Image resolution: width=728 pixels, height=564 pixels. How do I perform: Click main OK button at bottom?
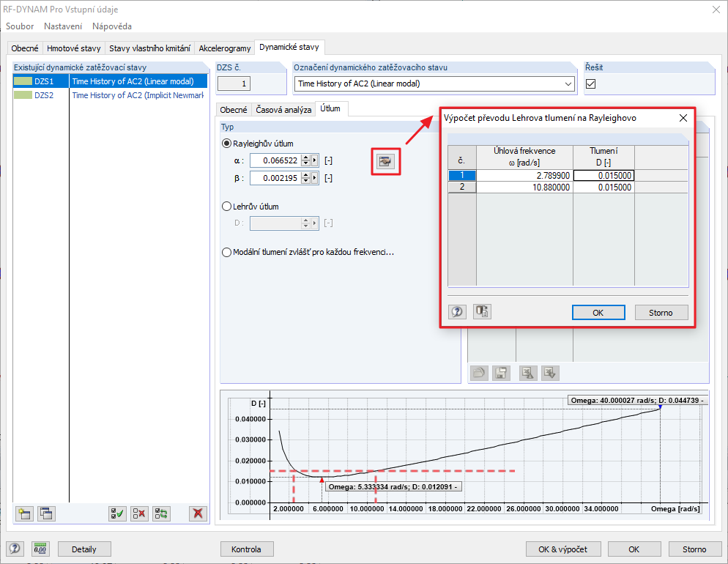click(x=634, y=549)
